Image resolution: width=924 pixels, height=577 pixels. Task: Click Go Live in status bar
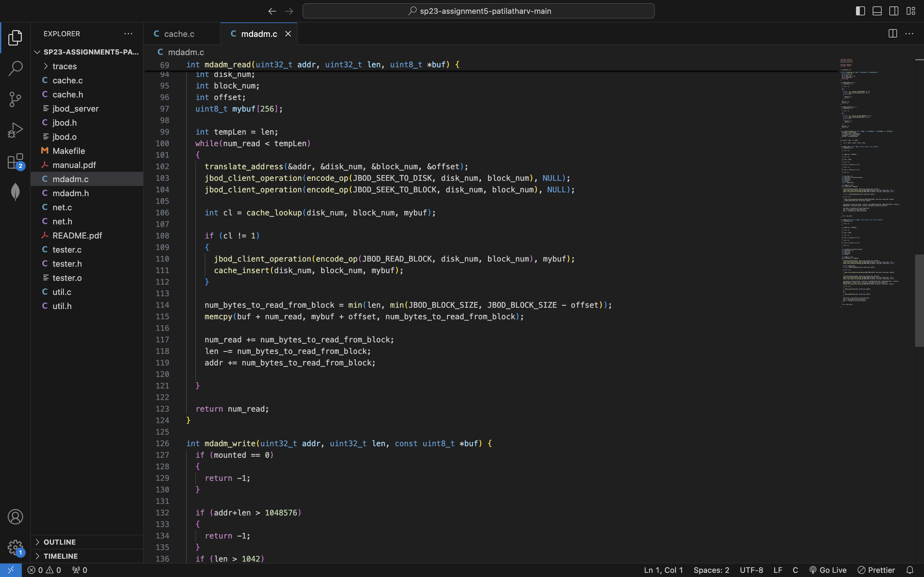(828, 570)
